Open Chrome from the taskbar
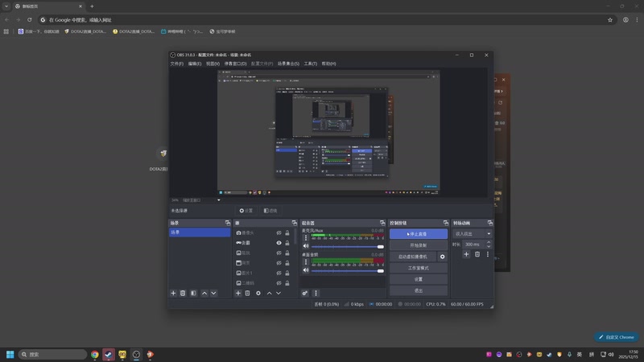 [95, 354]
